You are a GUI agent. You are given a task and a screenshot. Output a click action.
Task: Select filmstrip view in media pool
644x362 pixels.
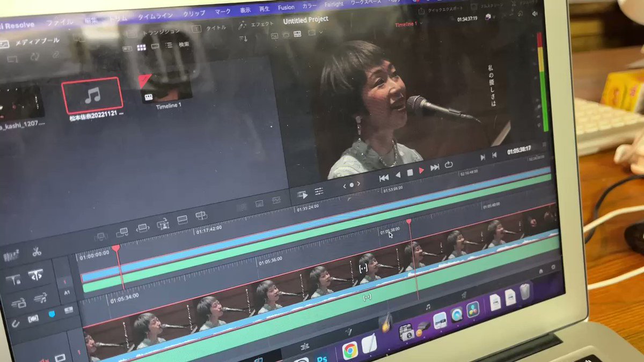coord(155,47)
